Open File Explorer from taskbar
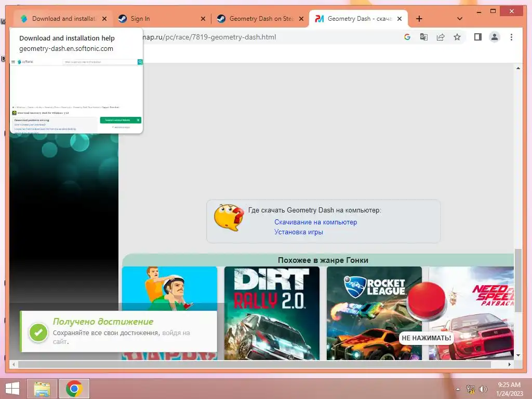This screenshot has height=399, width=532. 42,389
